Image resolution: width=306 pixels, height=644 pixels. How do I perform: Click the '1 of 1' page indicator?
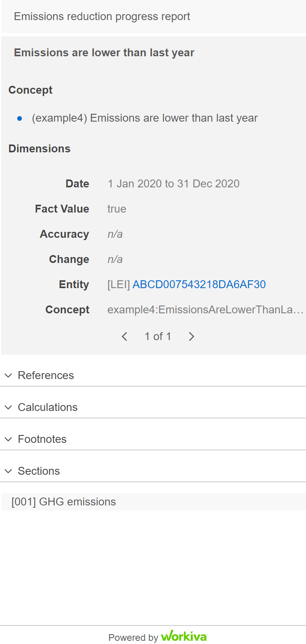[x=158, y=337]
